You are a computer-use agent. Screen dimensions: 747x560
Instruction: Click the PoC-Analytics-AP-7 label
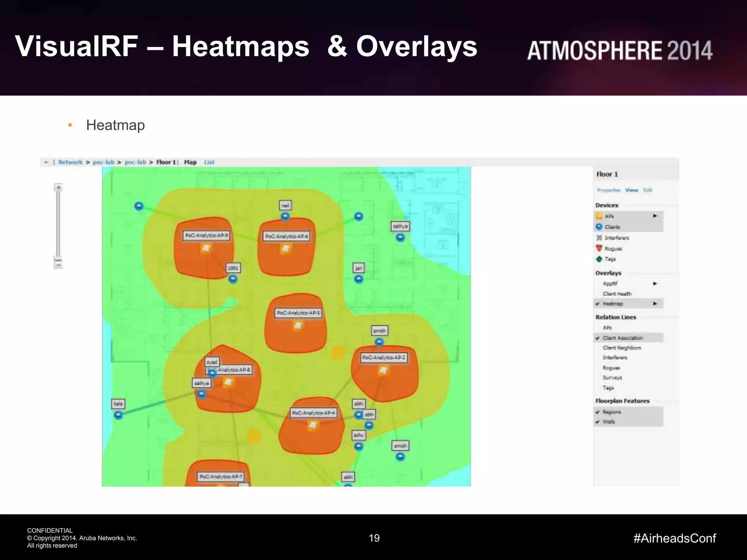[220, 477]
